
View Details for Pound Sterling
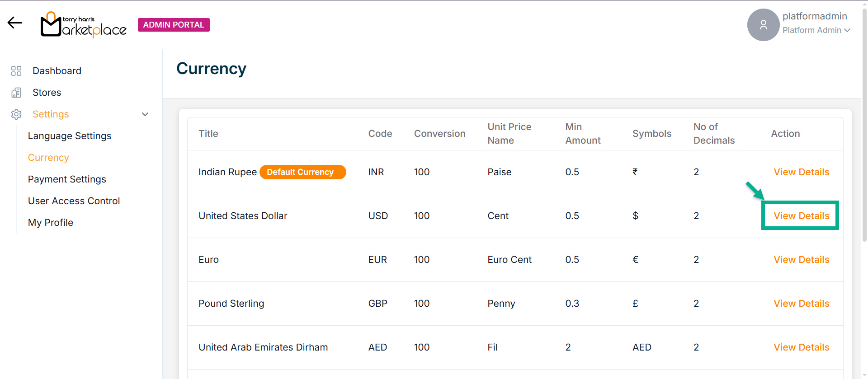point(801,304)
